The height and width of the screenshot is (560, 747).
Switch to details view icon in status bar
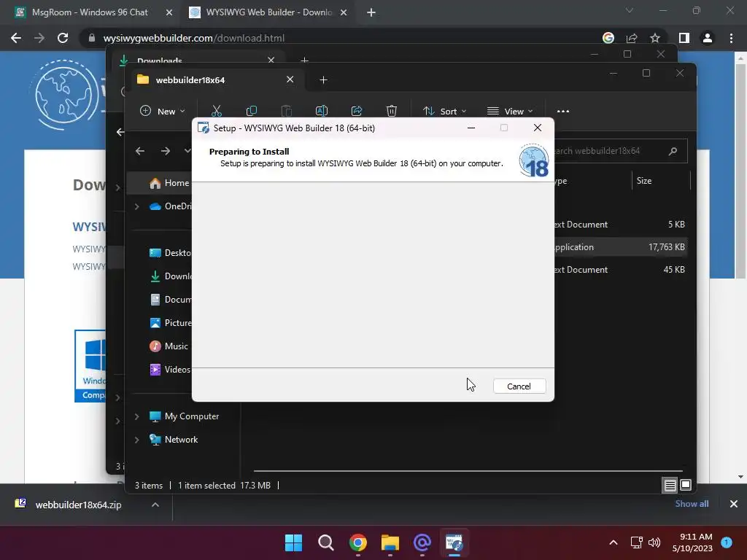click(670, 485)
